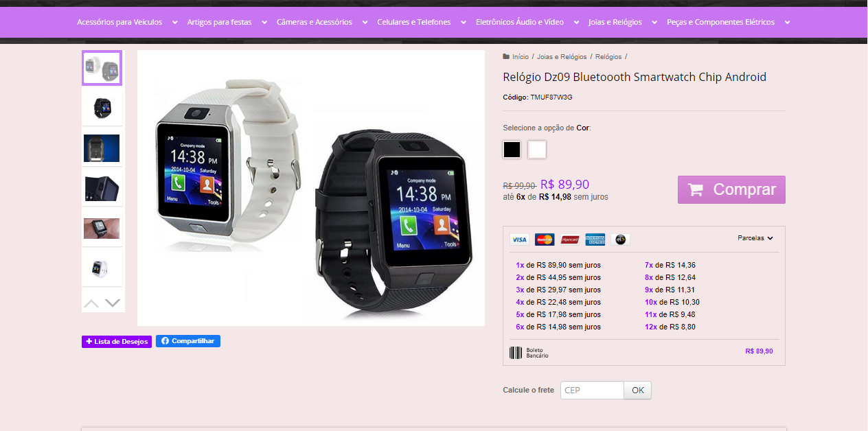Share product via Compartilhar button
The height and width of the screenshot is (431, 868).
click(x=188, y=341)
